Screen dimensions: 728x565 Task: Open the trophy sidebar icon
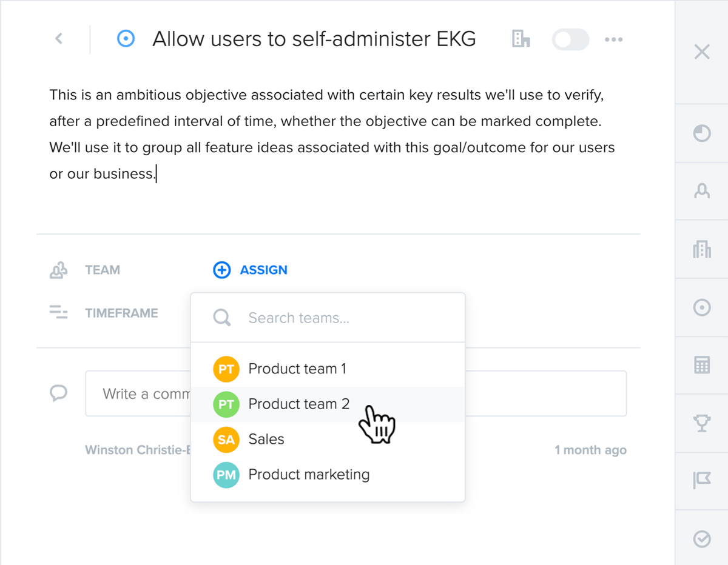click(702, 423)
